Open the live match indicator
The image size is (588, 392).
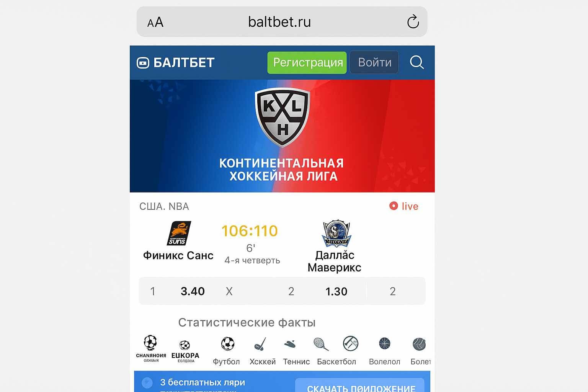(404, 206)
